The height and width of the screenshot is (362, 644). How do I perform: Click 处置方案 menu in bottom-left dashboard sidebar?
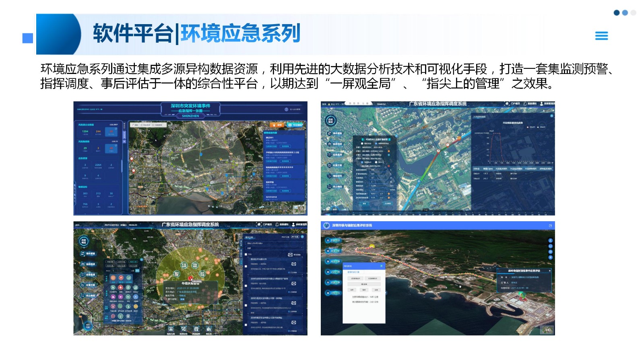pos(88,285)
